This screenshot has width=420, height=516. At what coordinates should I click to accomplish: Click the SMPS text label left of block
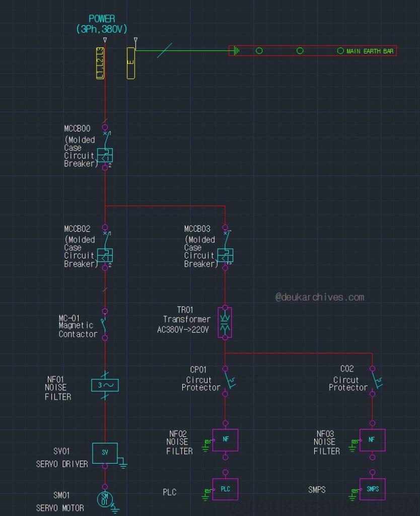pyautogui.click(x=317, y=490)
